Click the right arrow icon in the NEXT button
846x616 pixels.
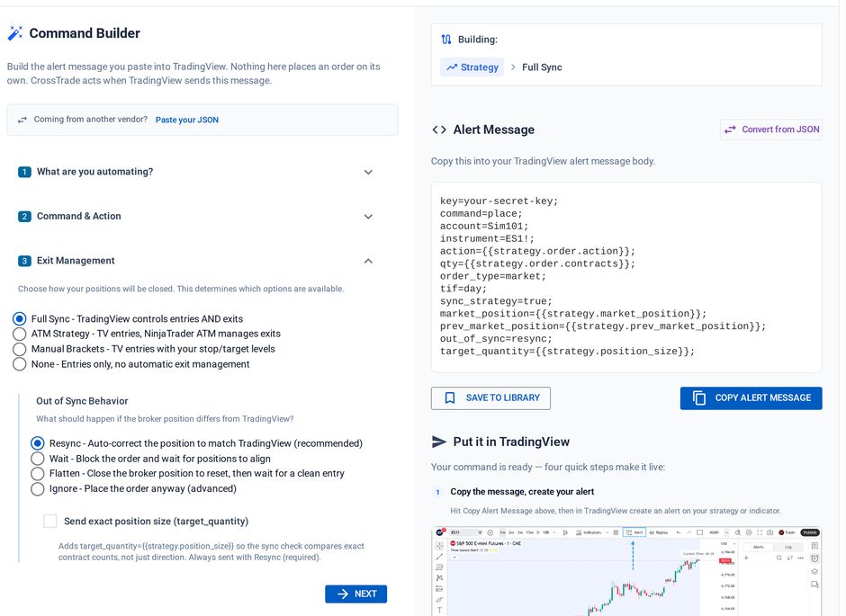pyautogui.click(x=343, y=594)
